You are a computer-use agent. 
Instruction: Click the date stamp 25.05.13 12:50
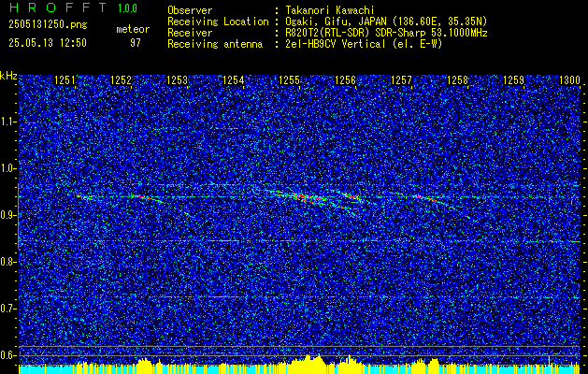click(x=48, y=43)
